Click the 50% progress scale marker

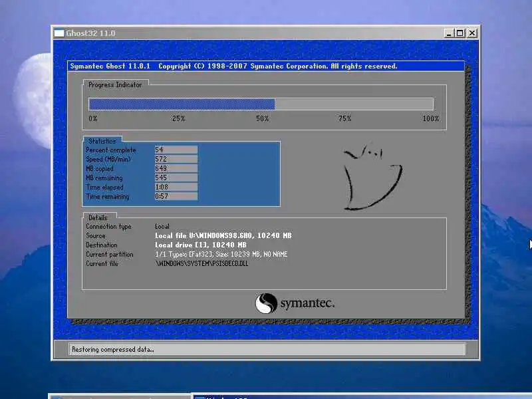click(x=262, y=118)
